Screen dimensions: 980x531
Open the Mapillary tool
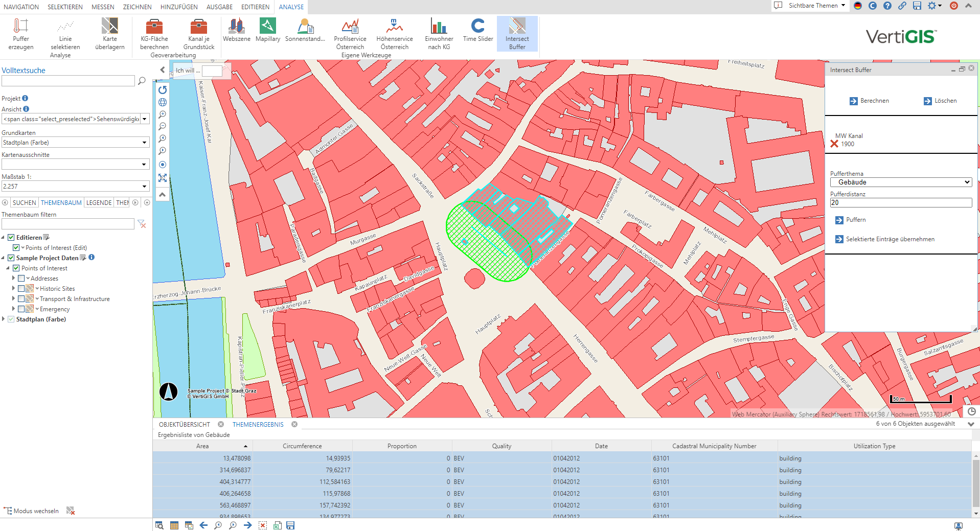click(267, 26)
